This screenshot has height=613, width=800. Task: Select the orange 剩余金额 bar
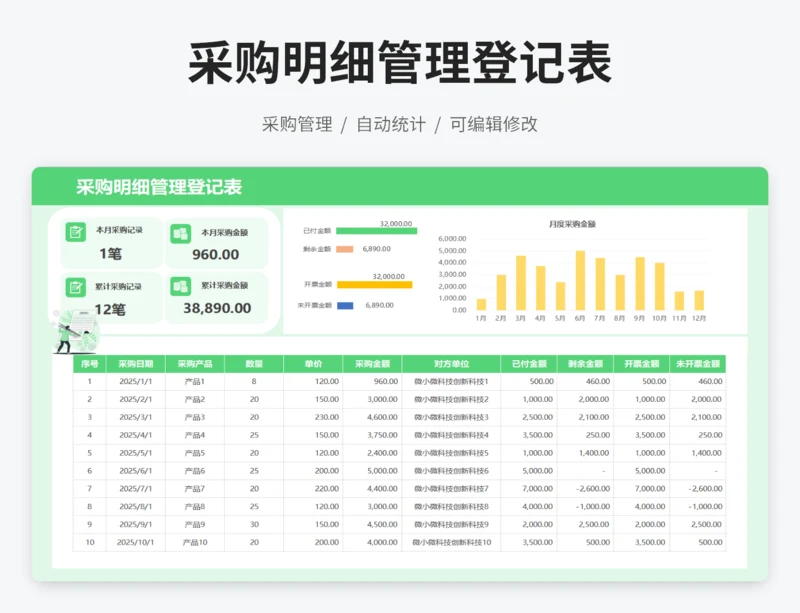(x=345, y=249)
